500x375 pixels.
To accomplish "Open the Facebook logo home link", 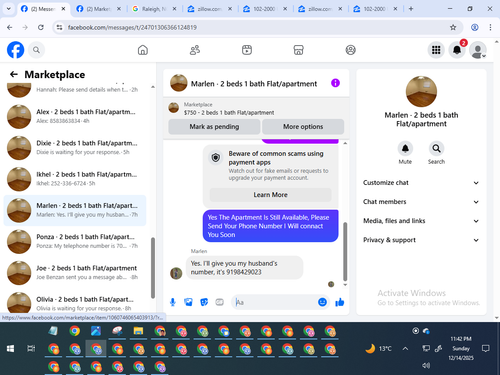I will point(15,50).
